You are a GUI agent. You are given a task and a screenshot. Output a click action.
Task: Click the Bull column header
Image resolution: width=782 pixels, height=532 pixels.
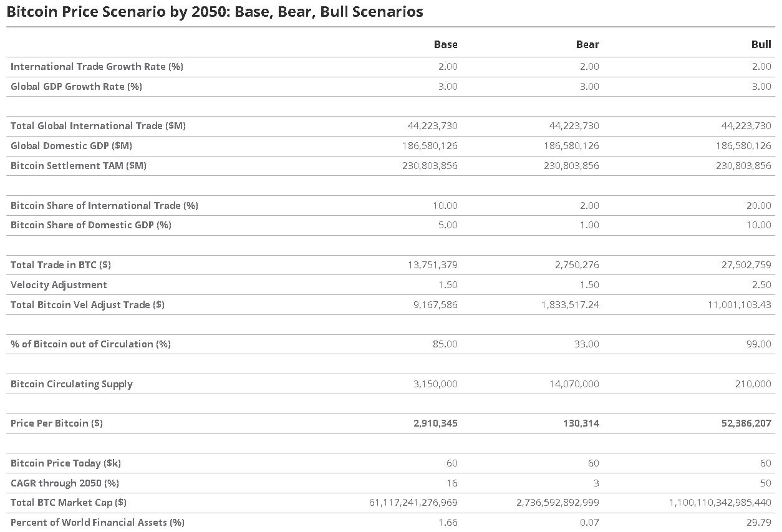coord(761,44)
